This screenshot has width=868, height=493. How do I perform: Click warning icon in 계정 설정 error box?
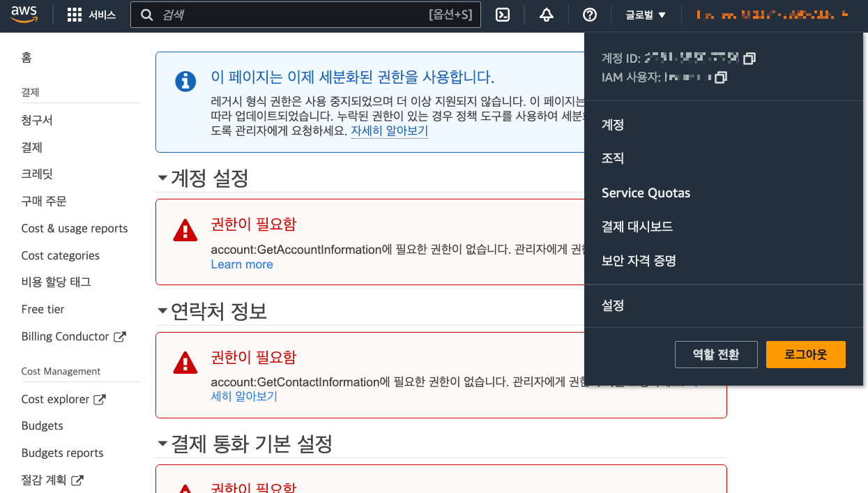tap(185, 230)
